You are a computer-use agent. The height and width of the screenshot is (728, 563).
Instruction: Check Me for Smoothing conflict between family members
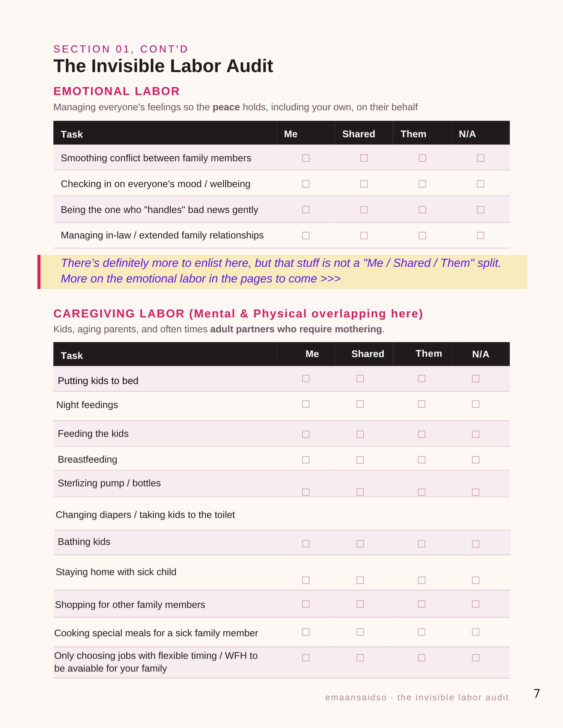click(306, 158)
